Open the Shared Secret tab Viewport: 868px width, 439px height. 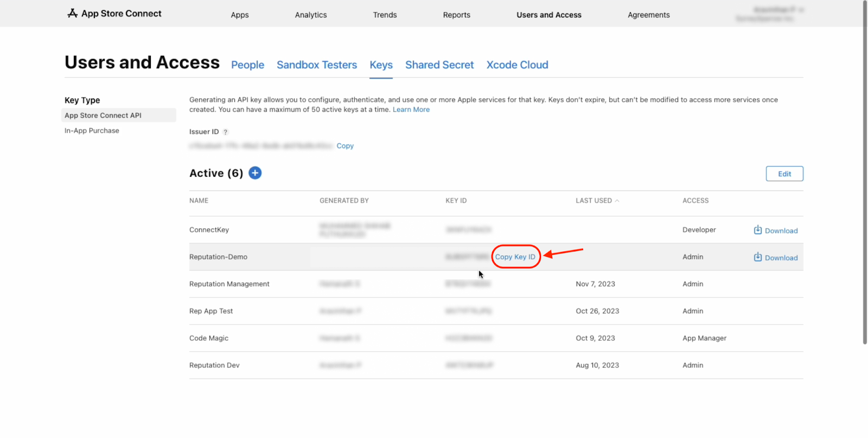pyautogui.click(x=439, y=65)
